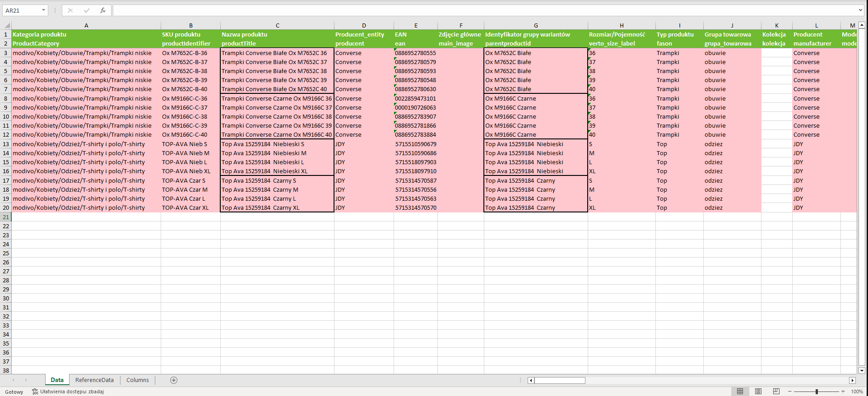This screenshot has width=868, height=396.
Task: Select column C header
Action: click(277, 26)
